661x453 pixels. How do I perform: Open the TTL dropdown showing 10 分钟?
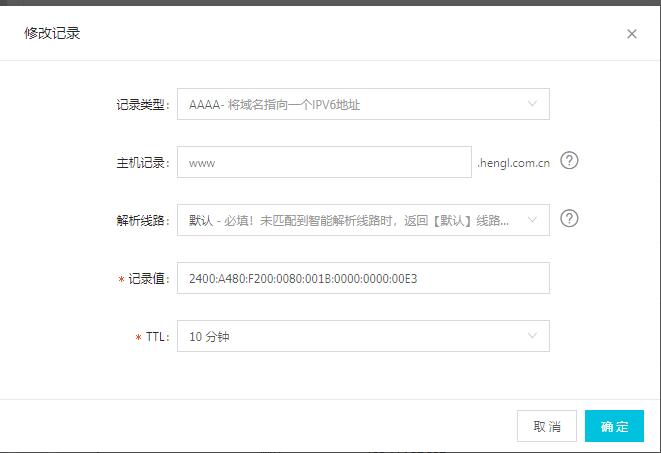pyautogui.click(x=363, y=336)
